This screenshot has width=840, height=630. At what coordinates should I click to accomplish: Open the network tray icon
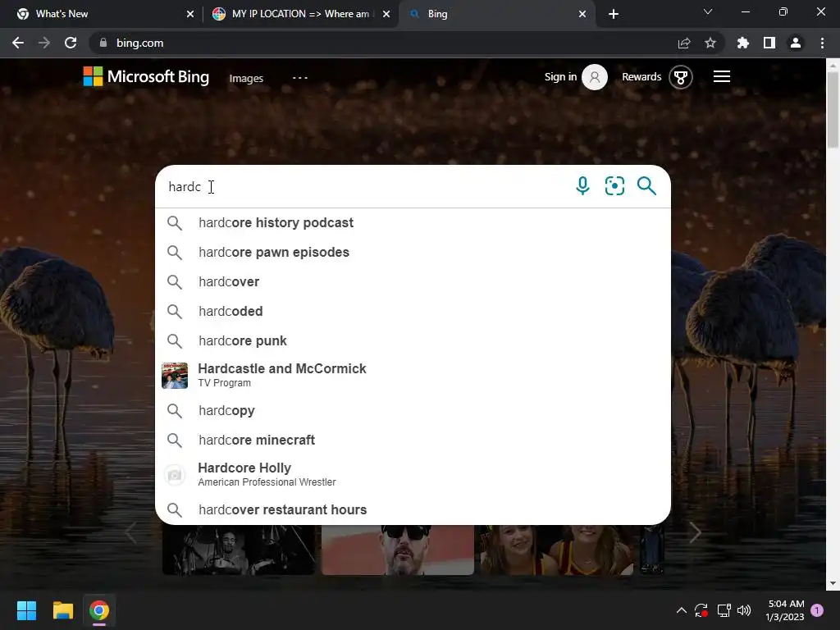[724, 610]
